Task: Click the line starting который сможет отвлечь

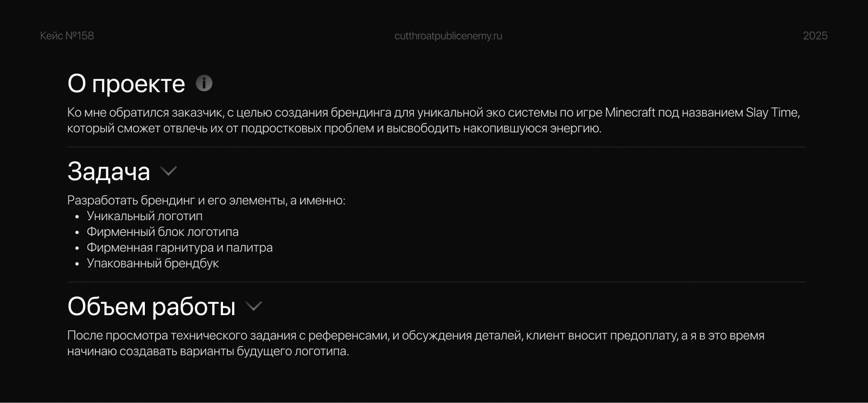Action: [334, 129]
